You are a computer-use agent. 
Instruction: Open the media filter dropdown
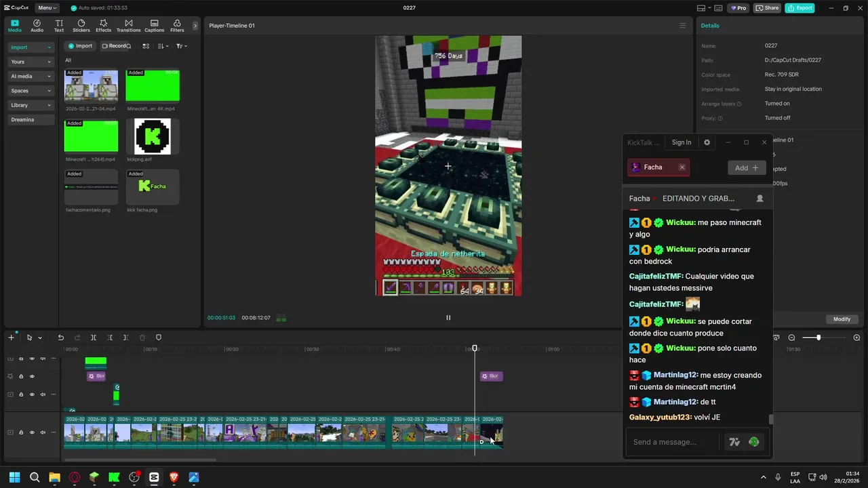pos(181,46)
